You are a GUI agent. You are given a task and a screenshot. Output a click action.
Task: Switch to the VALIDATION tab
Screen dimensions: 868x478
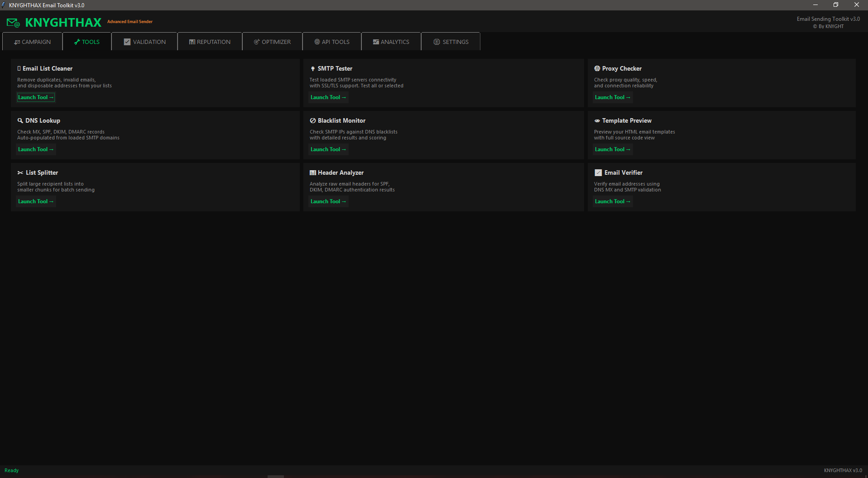[145, 42]
